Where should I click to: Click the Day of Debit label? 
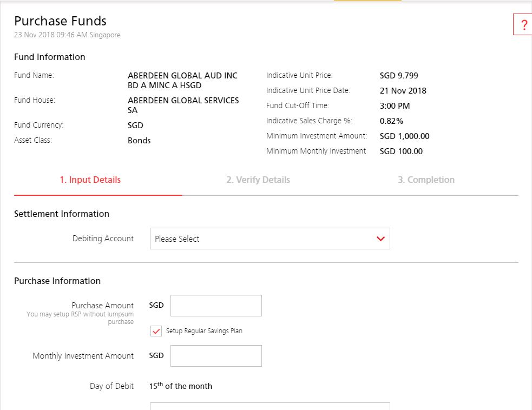point(111,386)
